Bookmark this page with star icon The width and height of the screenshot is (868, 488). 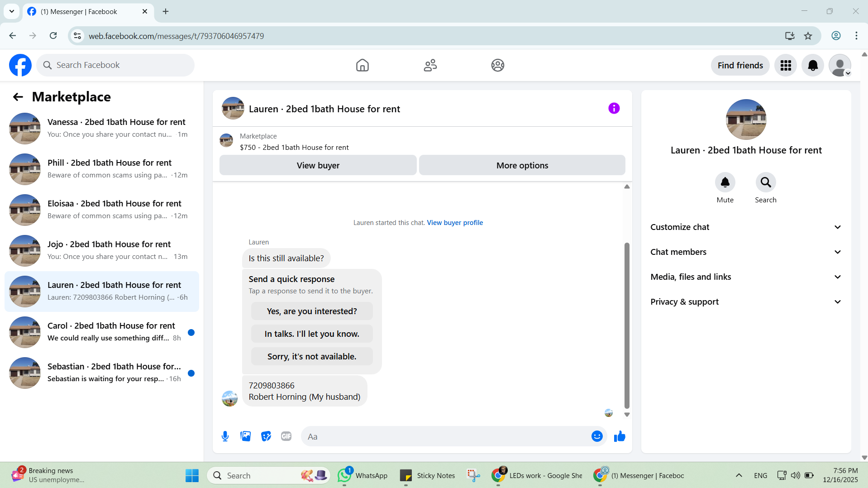tap(808, 36)
